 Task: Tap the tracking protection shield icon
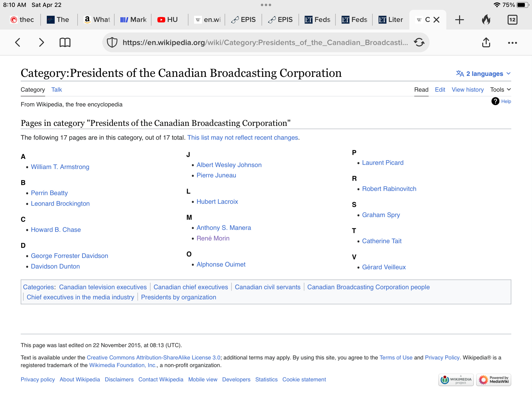click(112, 42)
